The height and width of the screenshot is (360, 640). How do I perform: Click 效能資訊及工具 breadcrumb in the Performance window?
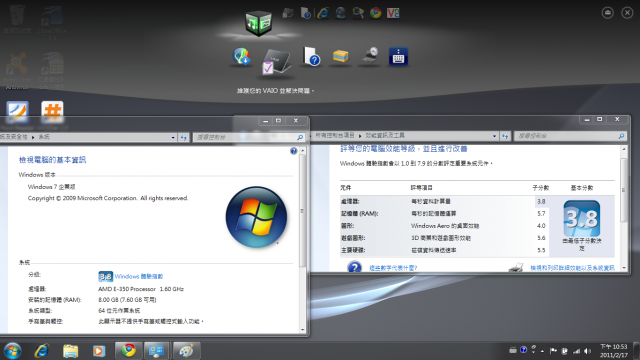coord(385,136)
